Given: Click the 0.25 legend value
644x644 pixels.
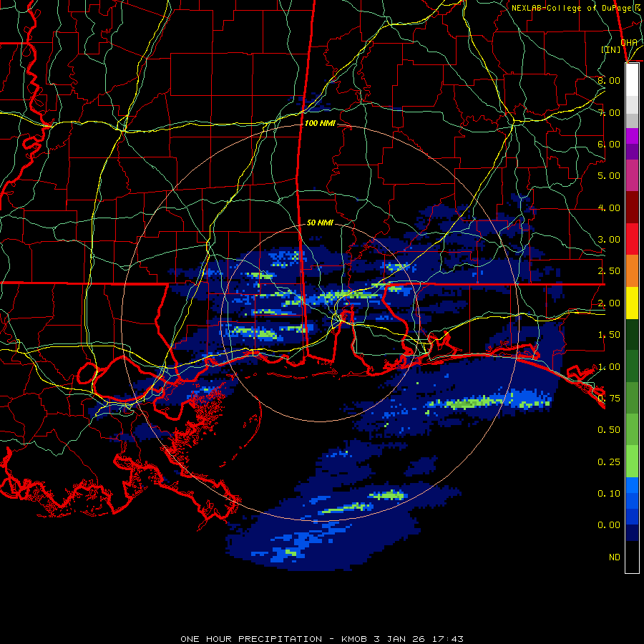Looking at the screenshot, I should pyautogui.click(x=609, y=462).
